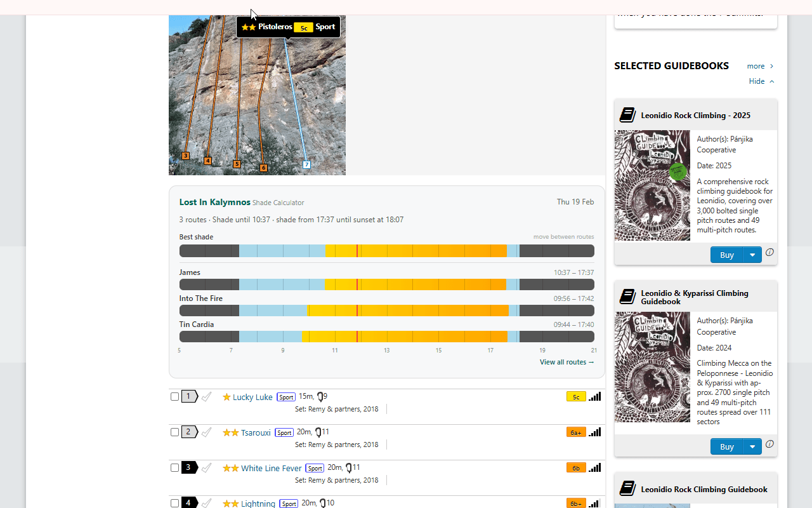Click the book icon beside "Leonidio Rock Climbing - 2025"

627,115
